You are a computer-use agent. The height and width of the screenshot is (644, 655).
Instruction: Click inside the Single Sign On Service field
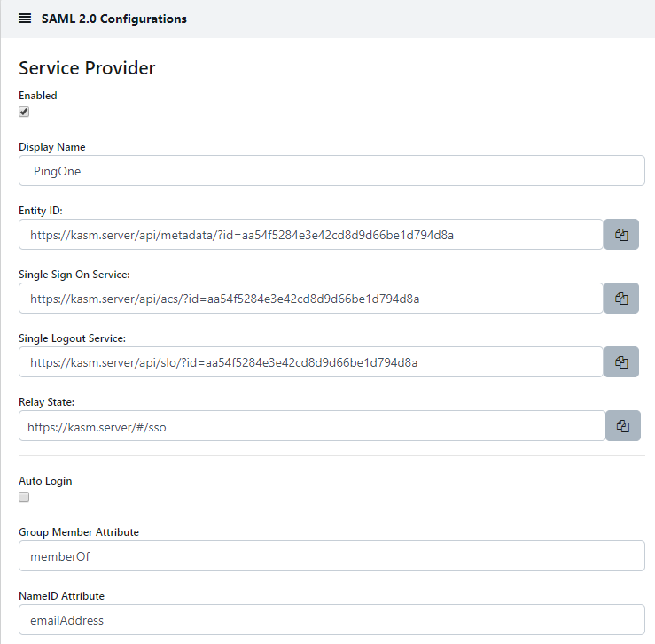310,299
